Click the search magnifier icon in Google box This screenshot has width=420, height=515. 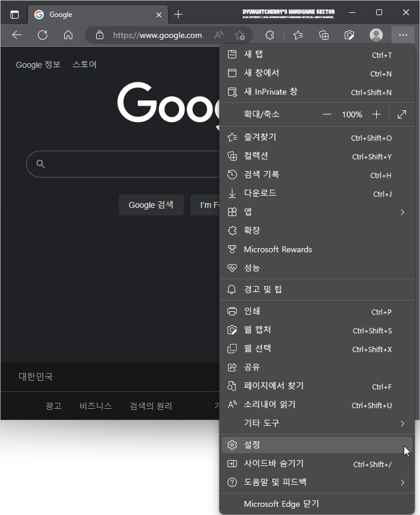coord(40,163)
